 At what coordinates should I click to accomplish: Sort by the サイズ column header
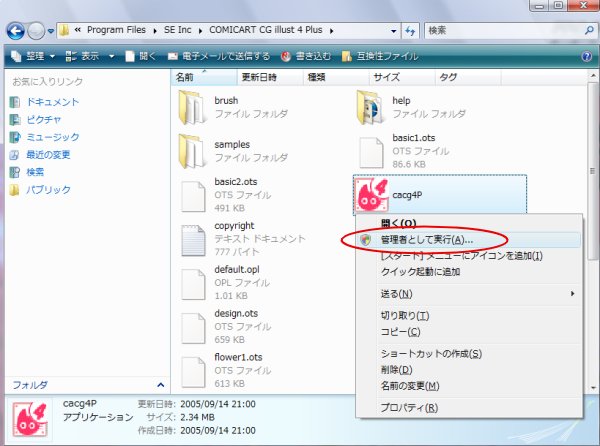[x=402, y=77]
